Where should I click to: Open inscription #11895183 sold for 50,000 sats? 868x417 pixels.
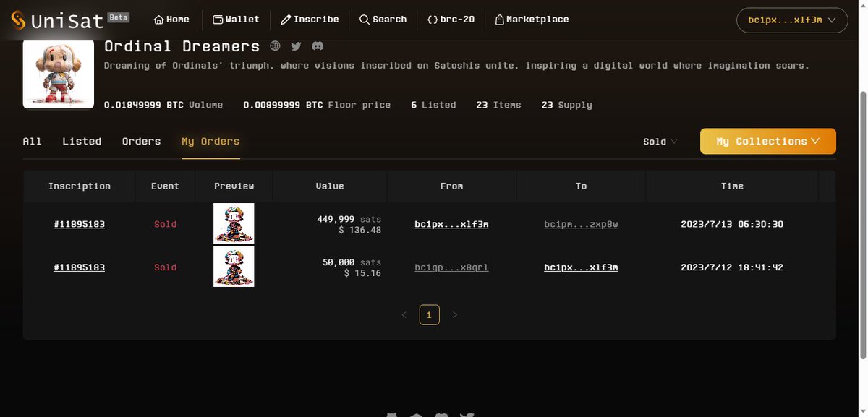point(80,267)
